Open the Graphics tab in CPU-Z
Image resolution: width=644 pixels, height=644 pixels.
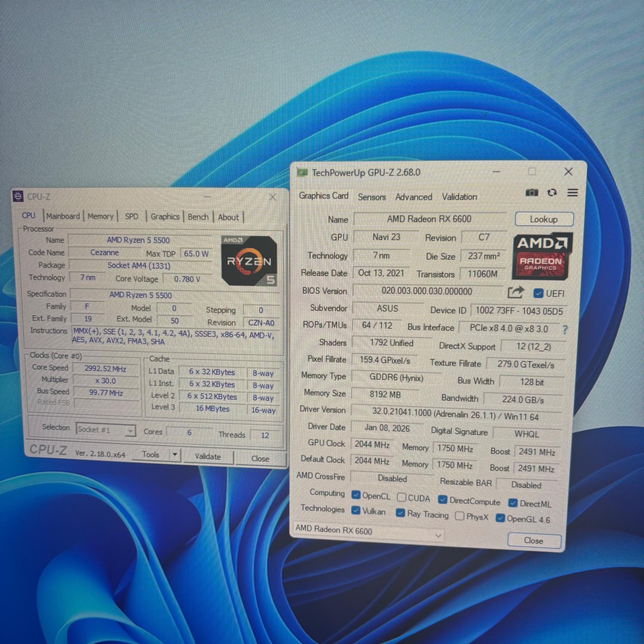click(165, 217)
